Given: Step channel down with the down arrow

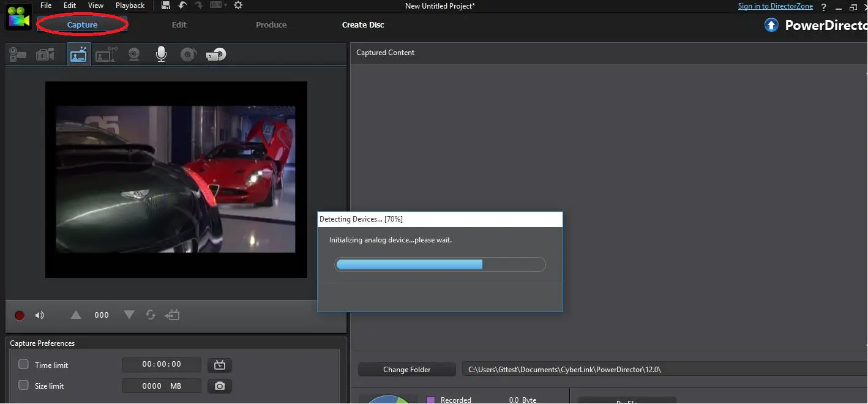Looking at the screenshot, I should (x=129, y=315).
